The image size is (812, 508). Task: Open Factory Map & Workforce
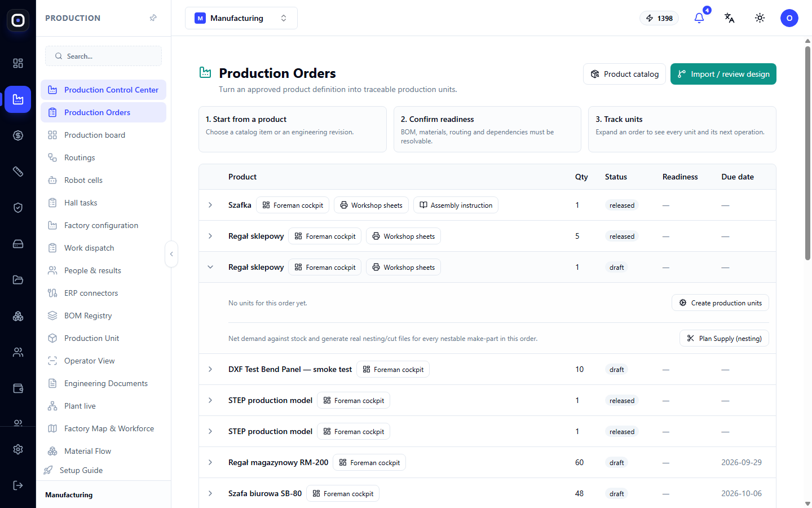pyautogui.click(x=103, y=428)
